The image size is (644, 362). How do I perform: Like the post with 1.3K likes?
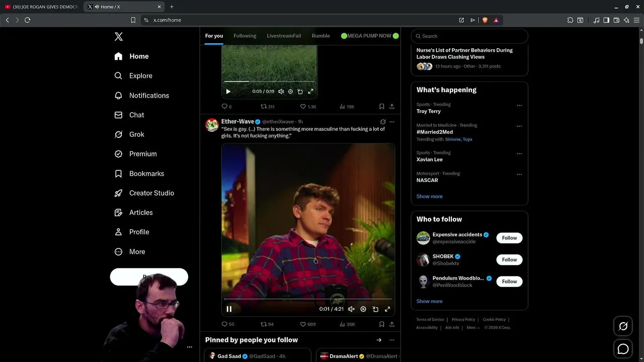pyautogui.click(x=308, y=107)
